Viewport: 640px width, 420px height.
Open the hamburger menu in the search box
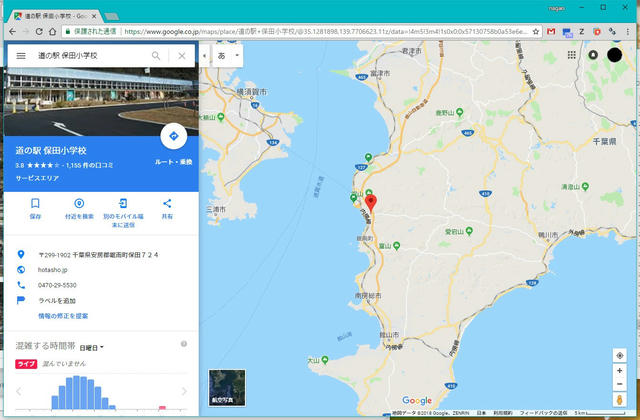pos(21,56)
